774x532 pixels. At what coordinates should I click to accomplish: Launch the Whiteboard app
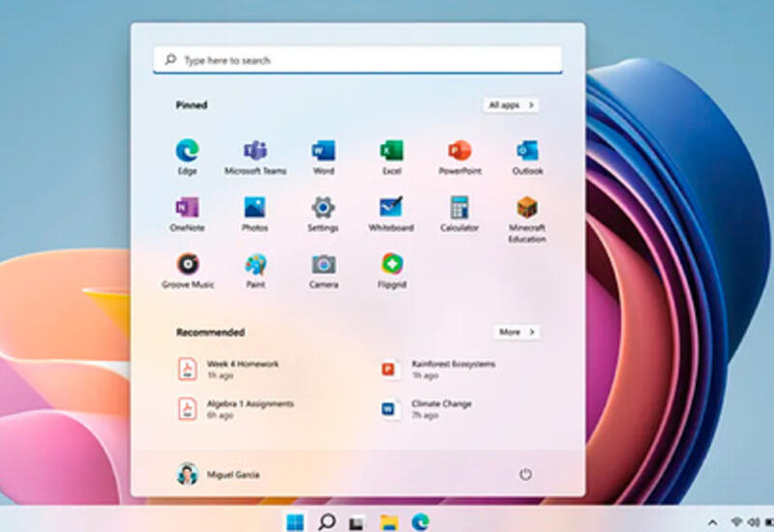click(x=391, y=214)
